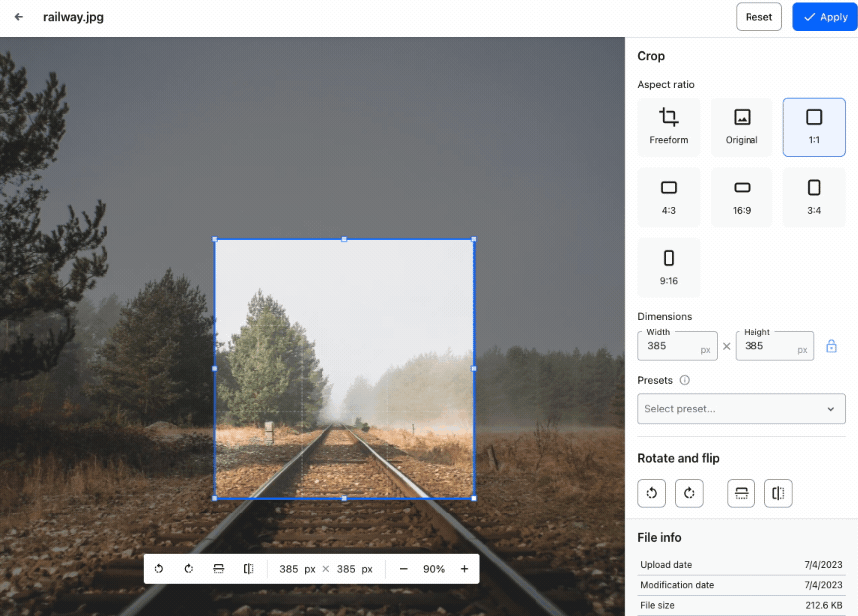This screenshot has width=858, height=616.
Task: Zoom in with the plus icon
Action: [x=464, y=569]
